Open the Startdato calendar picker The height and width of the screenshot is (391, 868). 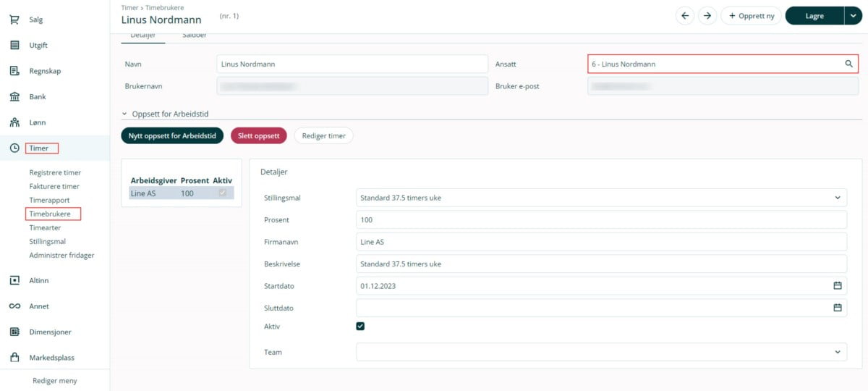pyautogui.click(x=838, y=286)
